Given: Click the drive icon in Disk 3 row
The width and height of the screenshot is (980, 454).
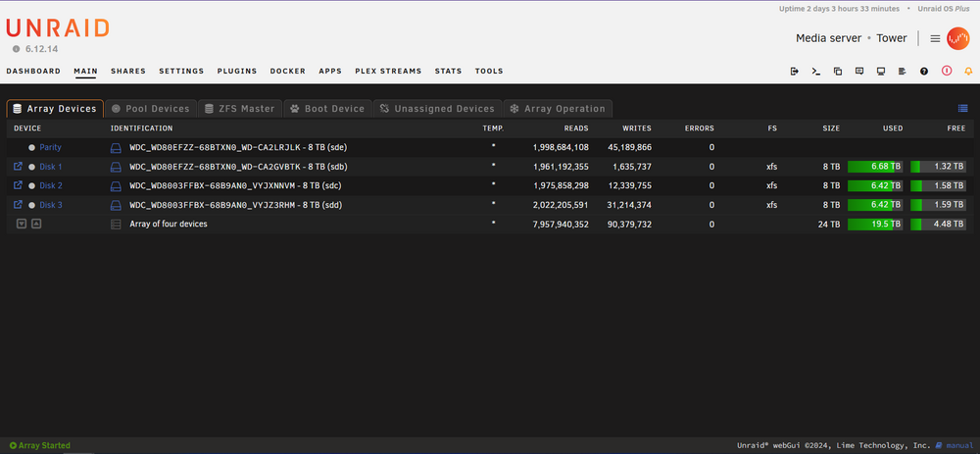Looking at the screenshot, I should (x=116, y=205).
